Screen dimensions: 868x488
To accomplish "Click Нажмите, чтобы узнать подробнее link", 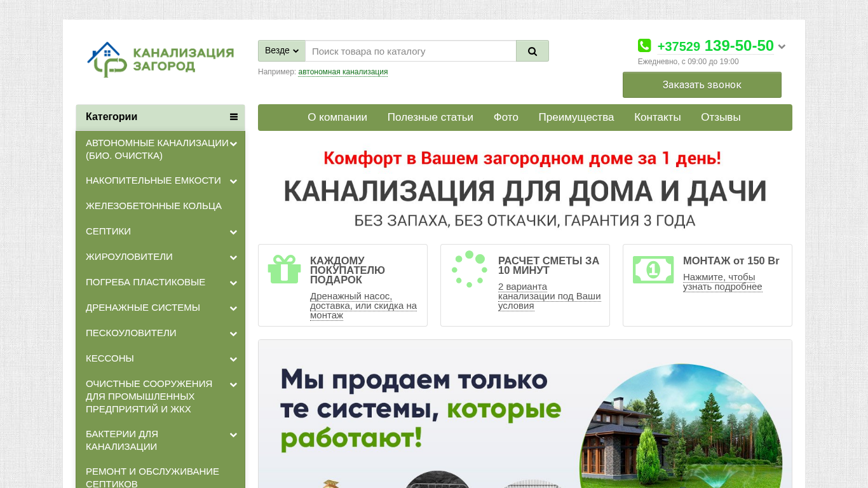I will click(x=722, y=281).
